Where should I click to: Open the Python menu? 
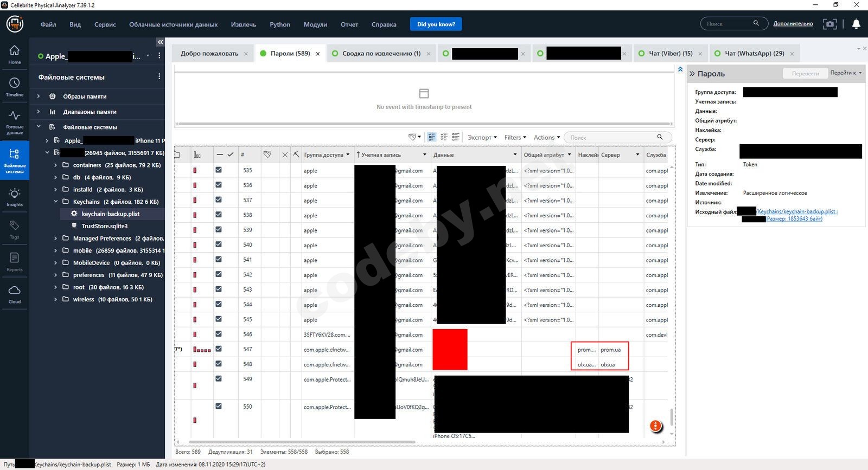tap(280, 24)
